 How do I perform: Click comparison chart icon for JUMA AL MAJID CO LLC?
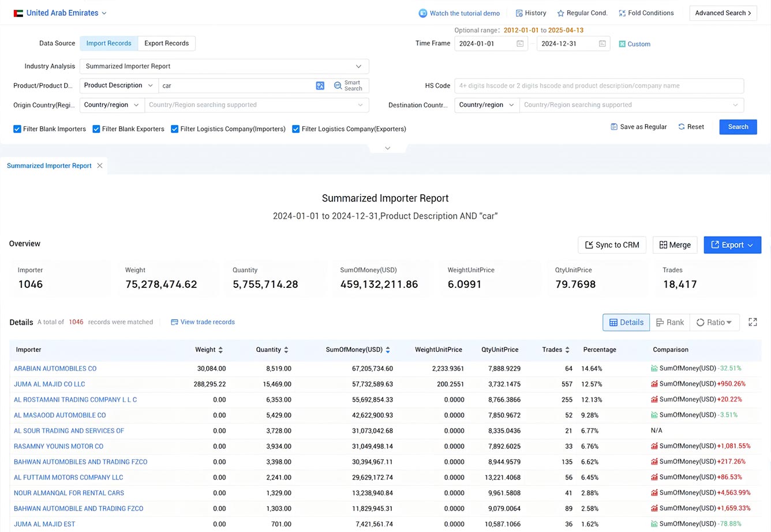pos(654,384)
